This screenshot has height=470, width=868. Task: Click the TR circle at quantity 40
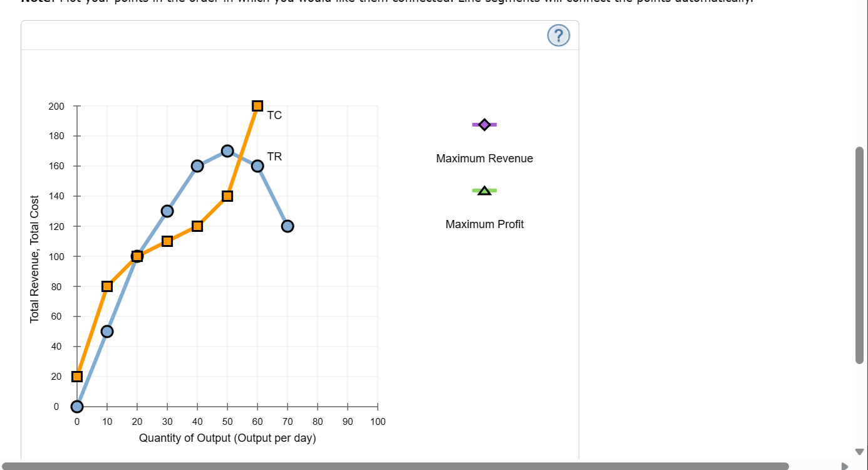pos(197,166)
